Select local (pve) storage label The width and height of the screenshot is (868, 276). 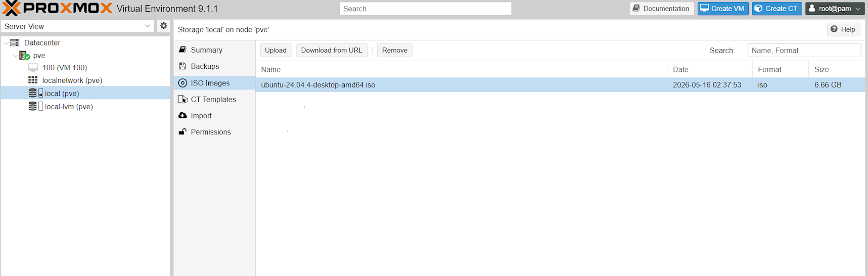point(62,94)
